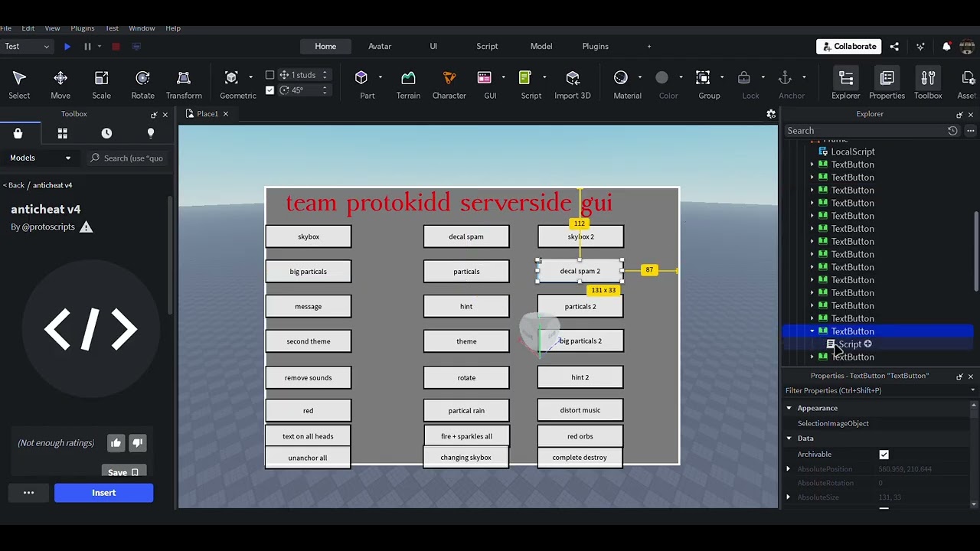Open viewport settings gear icon

771,114
